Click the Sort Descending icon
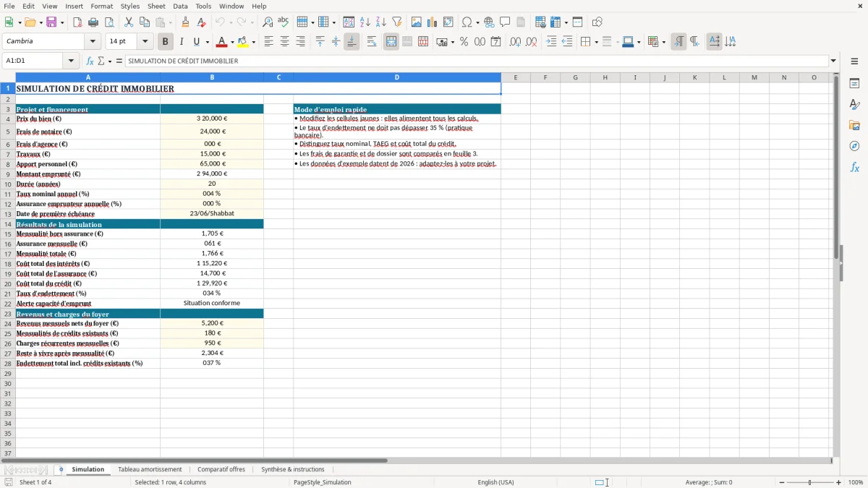868x488 pixels. (380, 22)
